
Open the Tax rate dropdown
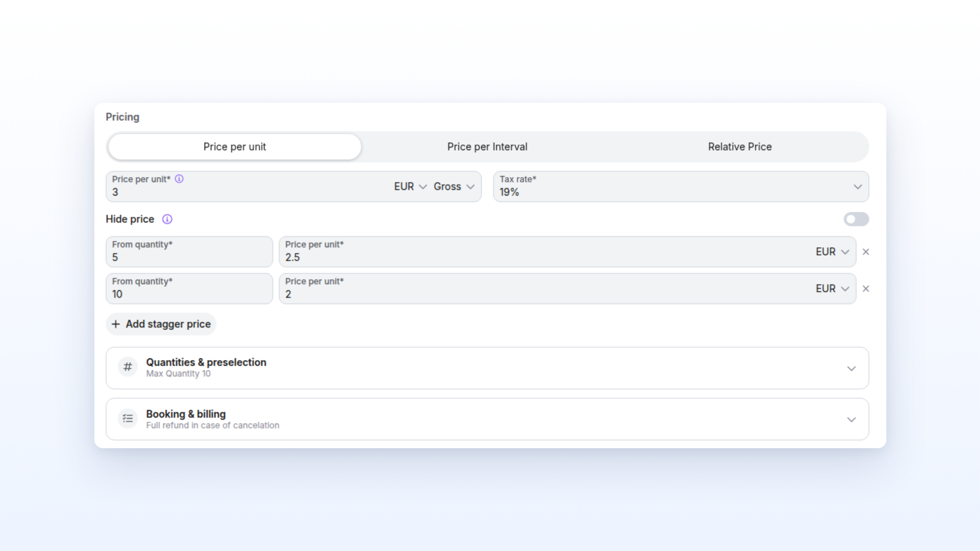pyautogui.click(x=681, y=187)
